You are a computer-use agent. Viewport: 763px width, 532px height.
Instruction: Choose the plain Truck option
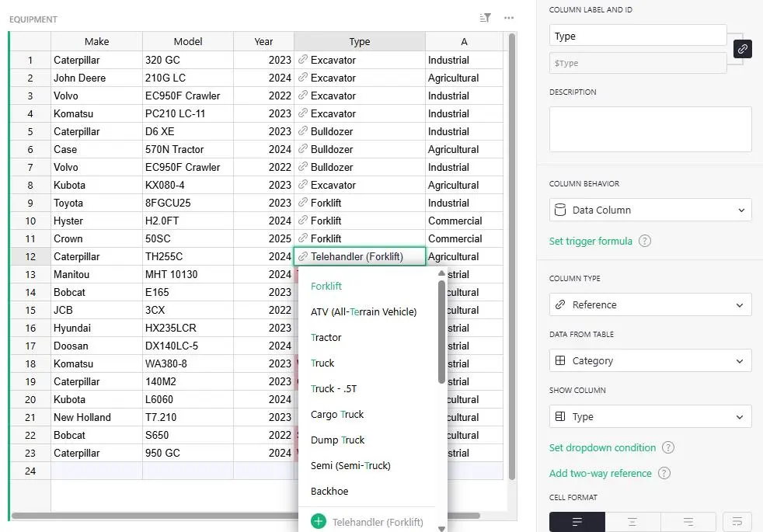click(x=368, y=363)
